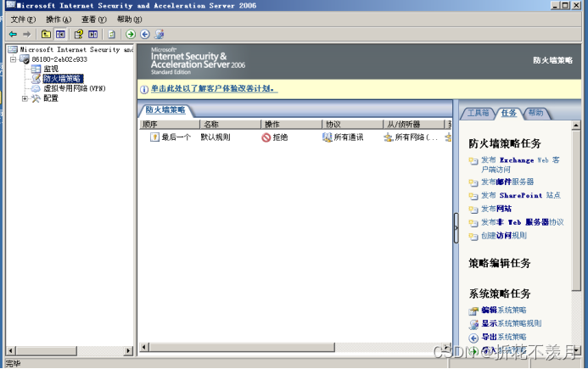This screenshot has width=588, height=369.
Task: Click the 显示系统策略规则 link
Action: point(511,323)
